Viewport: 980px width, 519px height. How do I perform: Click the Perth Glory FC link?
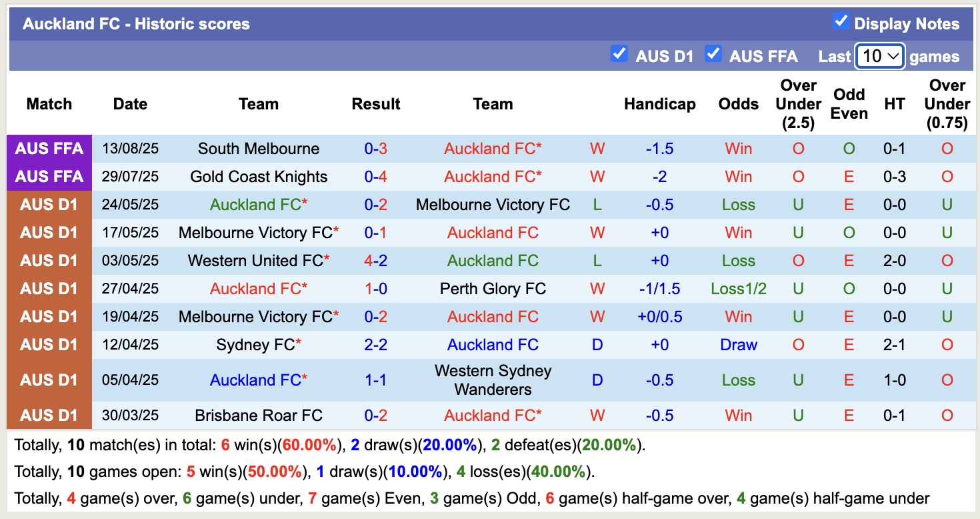point(493,288)
